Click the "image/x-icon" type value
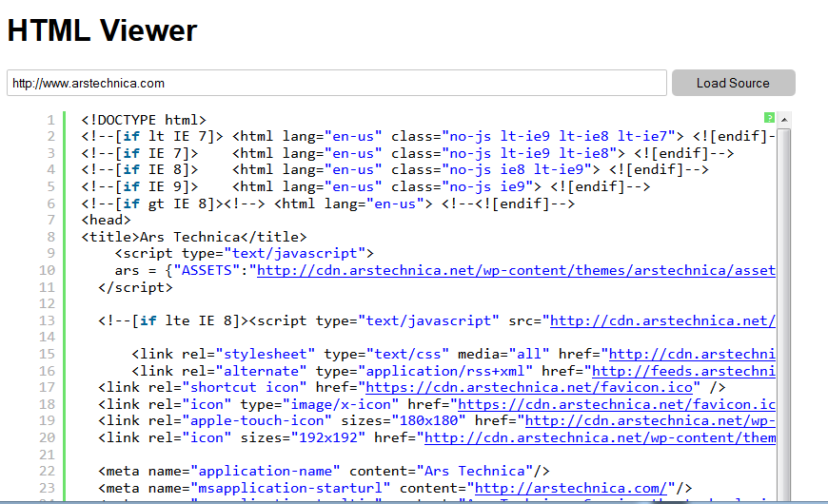The width and height of the screenshot is (828, 504). point(341,405)
